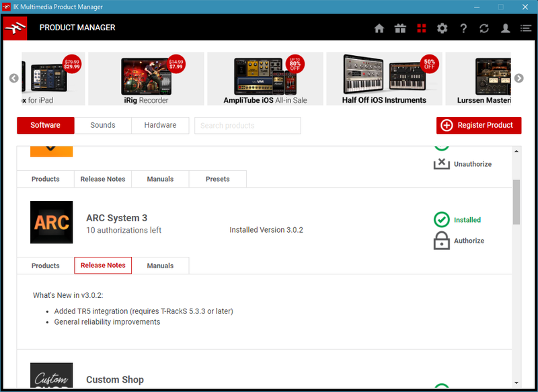Screen dimensions: 538x392
Task: Open Products tab beside Presets tab
Action: click(46, 179)
